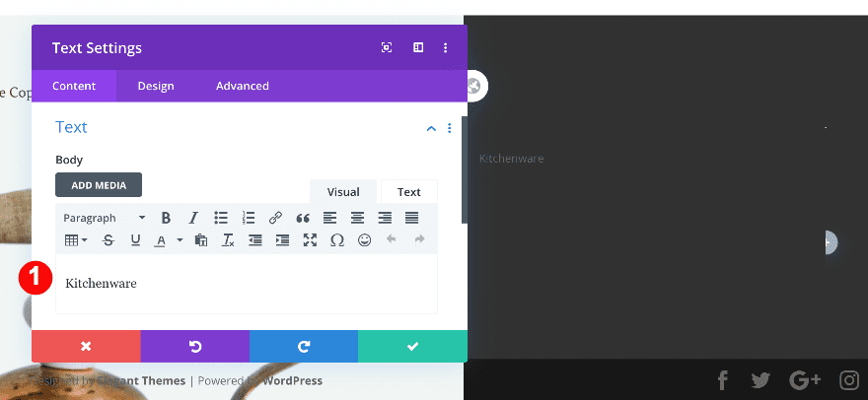
Task: Center align the text
Action: (x=357, y=218)
